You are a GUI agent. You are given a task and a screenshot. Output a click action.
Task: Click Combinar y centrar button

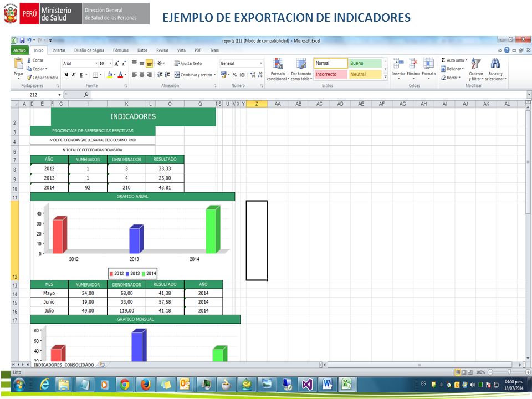tap(193, 75)
